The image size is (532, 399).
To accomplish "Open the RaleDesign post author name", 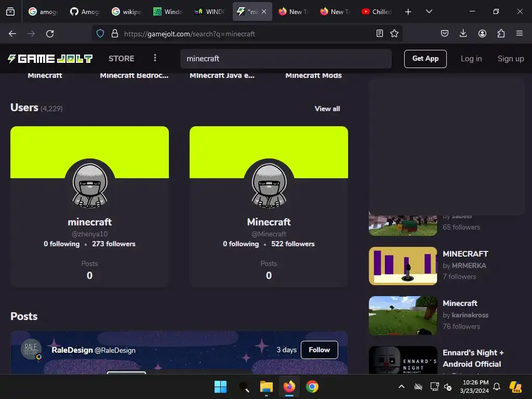I will click(x=72, y=350).
